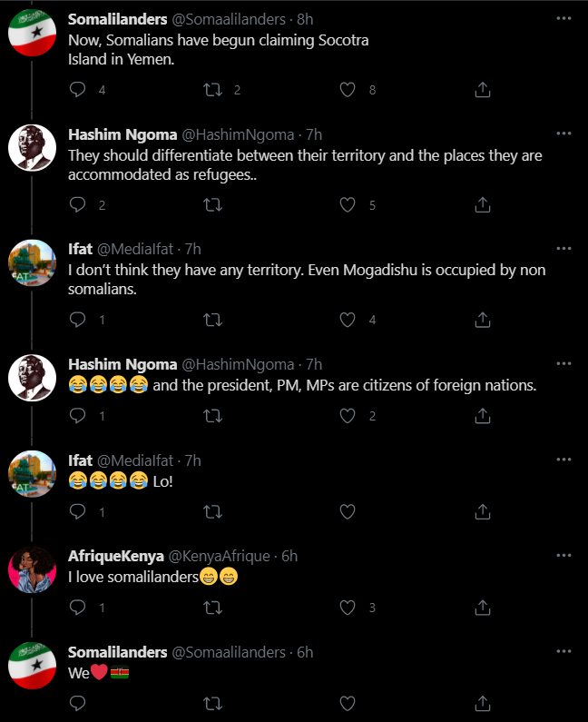
Task: Click Ifat's avatar on the Mogadishu tweet
Action: [33, 265]
